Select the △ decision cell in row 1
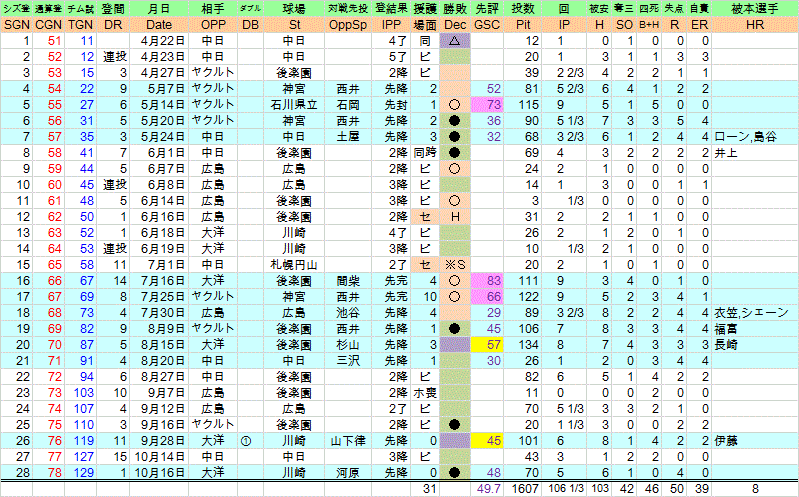The image size is (799, 497). click(x=455, y=41)
